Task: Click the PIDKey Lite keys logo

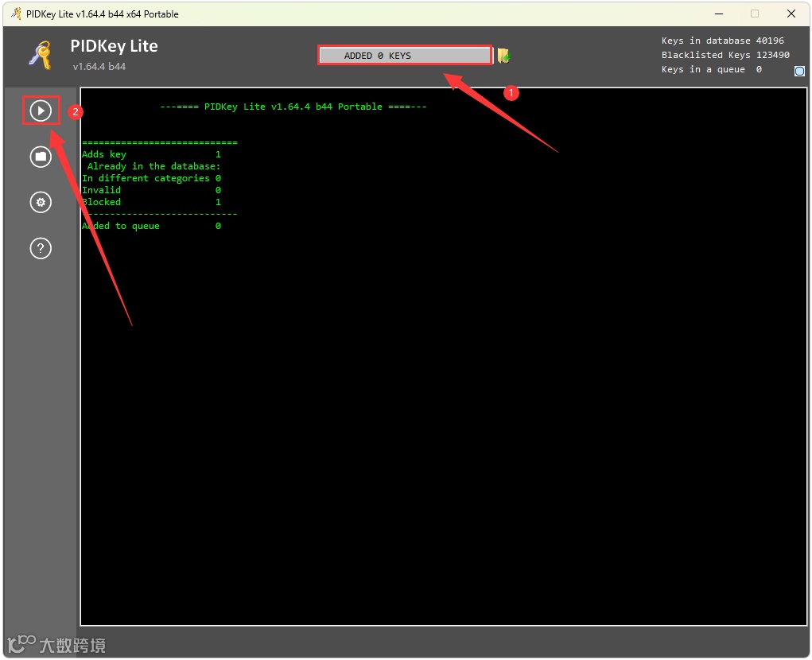Action: [x=41, y=55]
